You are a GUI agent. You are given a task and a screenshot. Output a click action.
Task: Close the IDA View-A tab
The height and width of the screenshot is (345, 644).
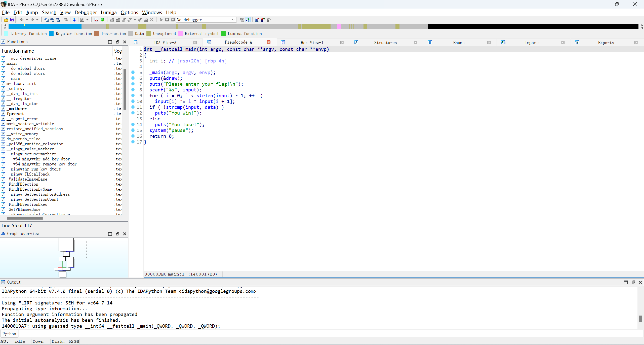click(195, 43)
